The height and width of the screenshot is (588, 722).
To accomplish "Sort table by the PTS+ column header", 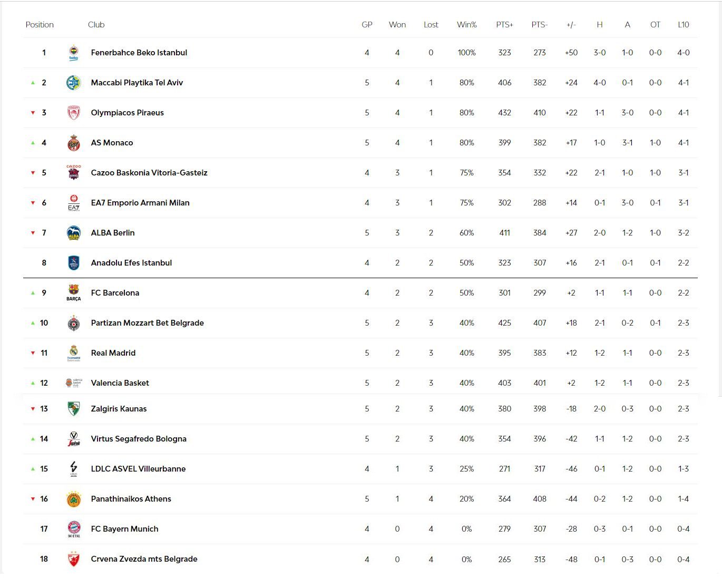I will (x=504, y=25).
